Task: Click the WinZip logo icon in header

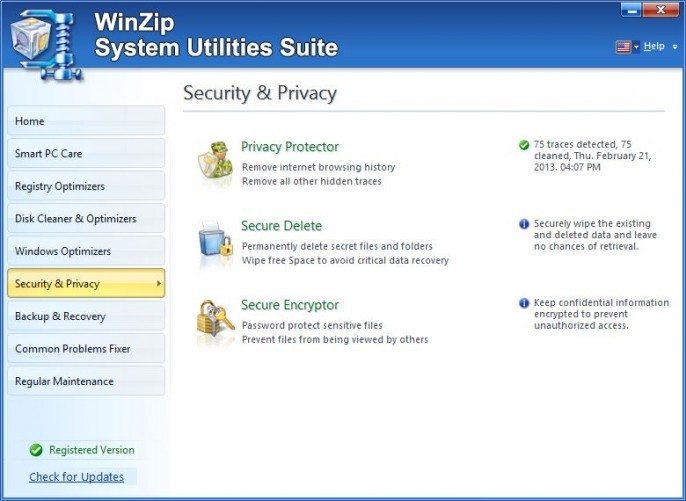Action: point(45,44)
